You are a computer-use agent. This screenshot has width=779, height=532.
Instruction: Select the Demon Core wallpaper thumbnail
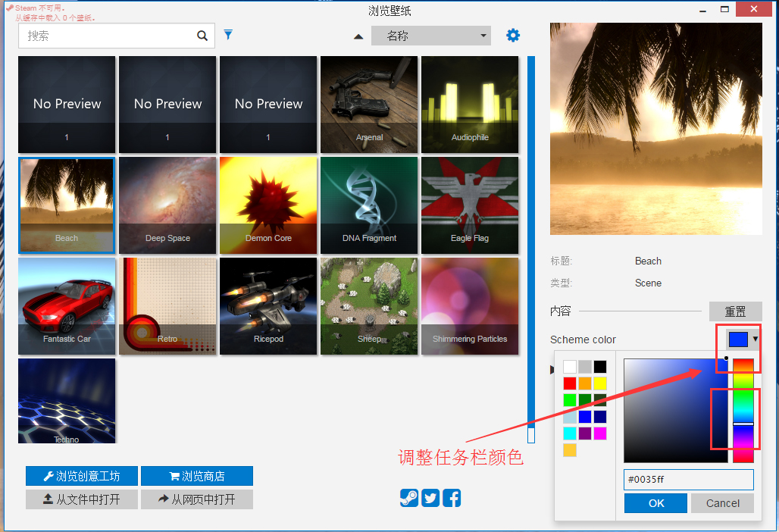coord(268,205)
